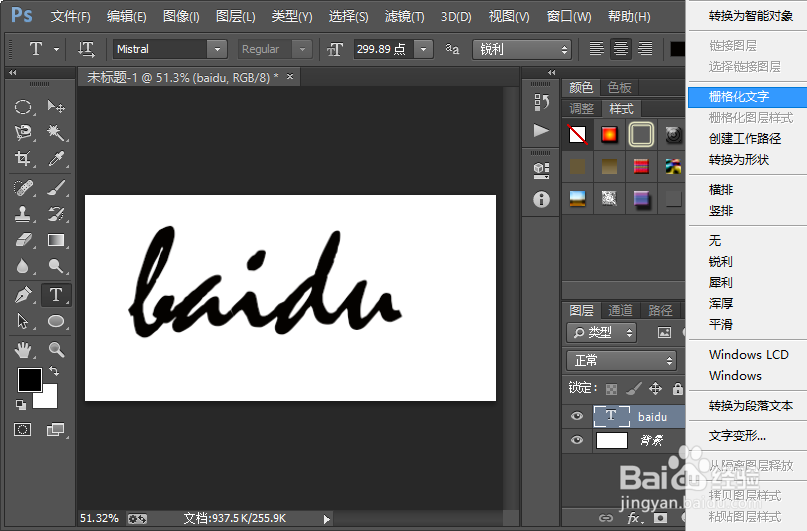Open the 3D panel cube icon
Image resolution: width=807 pixels, height=531 pixels.
pyautogui.click(x=541, y=170)
